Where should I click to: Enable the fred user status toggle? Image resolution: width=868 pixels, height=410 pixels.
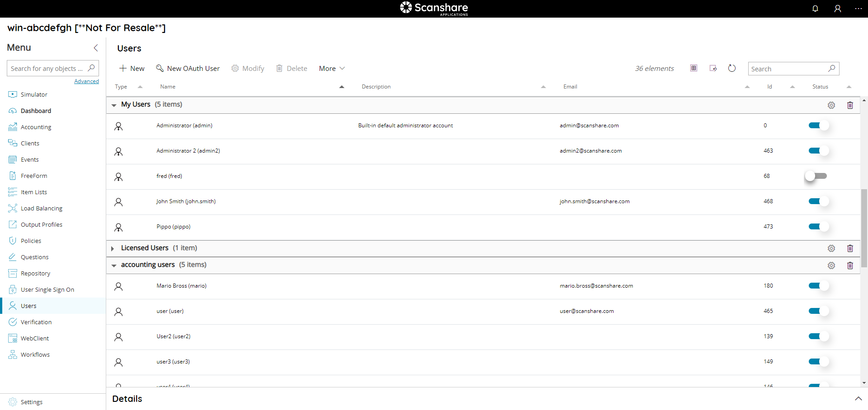(816, 176)
